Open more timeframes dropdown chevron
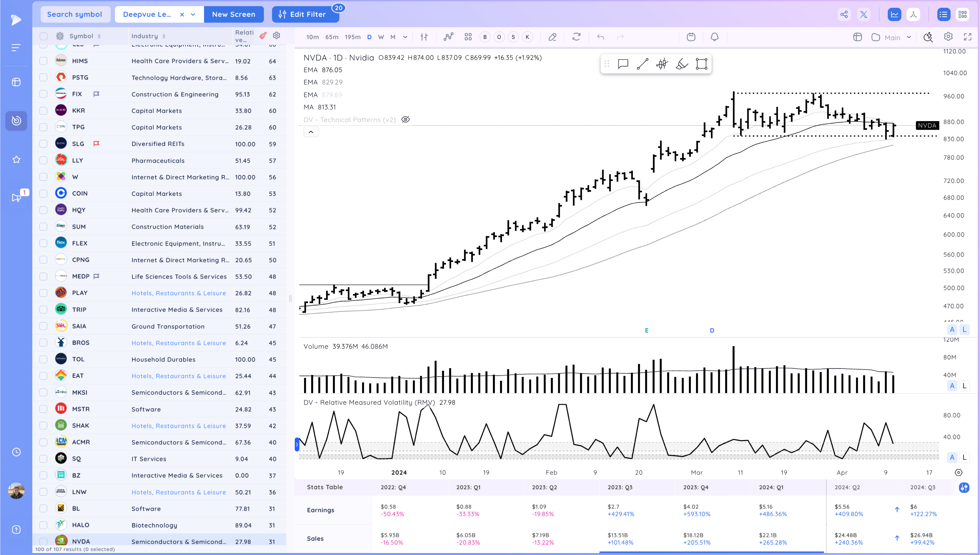980x555 pixels. [x=405, y=37]
